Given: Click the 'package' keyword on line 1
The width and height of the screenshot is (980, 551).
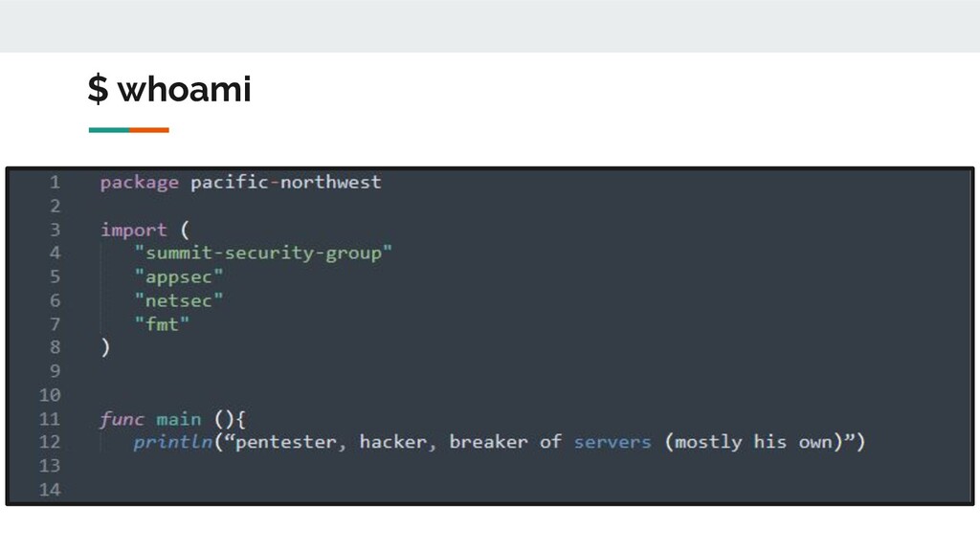Looking at the screenshot, I should [x=140, y=183].
